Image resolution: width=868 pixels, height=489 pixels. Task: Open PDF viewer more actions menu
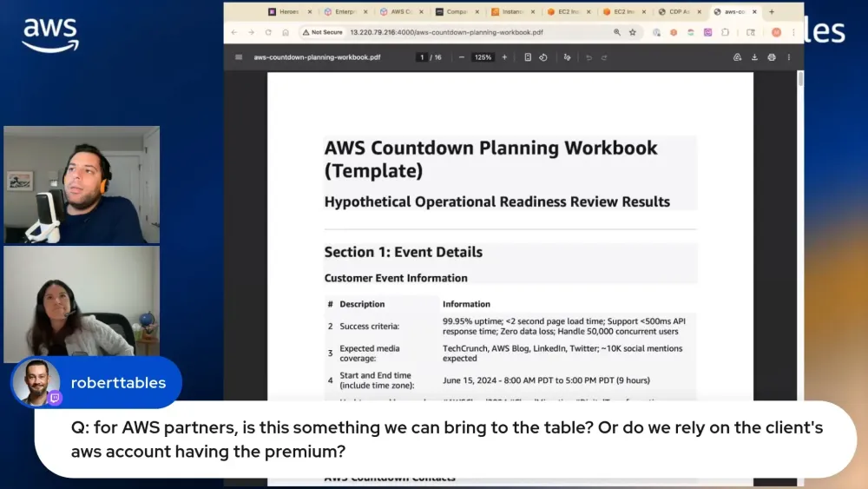(x=789, y=57)
